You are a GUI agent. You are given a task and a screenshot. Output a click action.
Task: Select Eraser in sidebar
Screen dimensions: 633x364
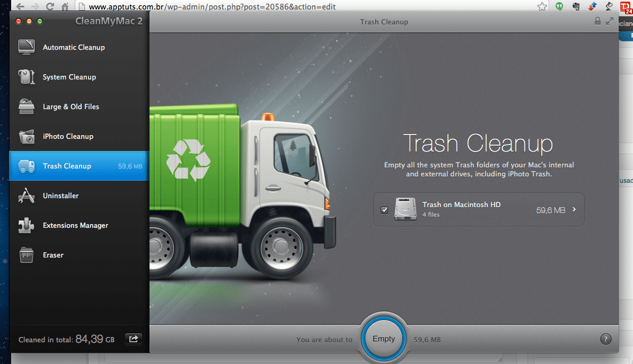(x=79, y=255)
